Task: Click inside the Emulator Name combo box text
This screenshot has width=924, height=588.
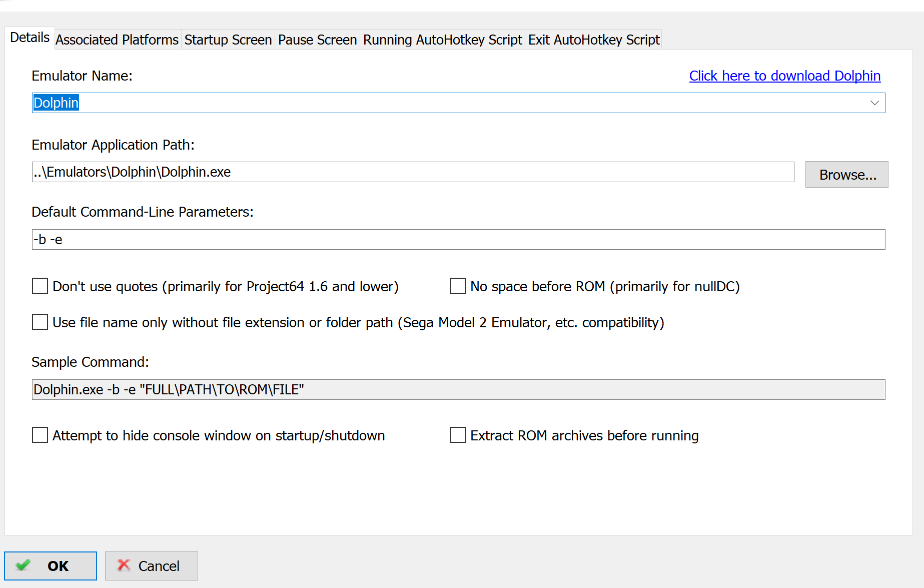Action: tap(450, 103)
